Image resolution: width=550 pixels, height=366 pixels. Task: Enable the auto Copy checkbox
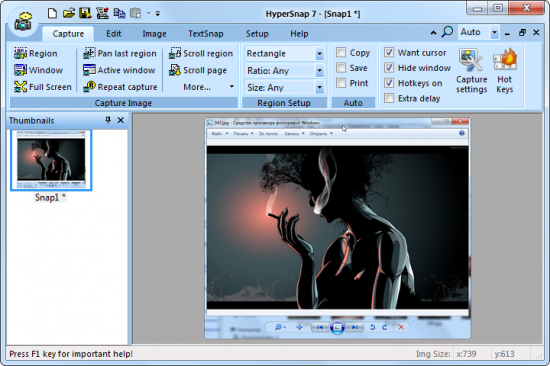point(341,53)
